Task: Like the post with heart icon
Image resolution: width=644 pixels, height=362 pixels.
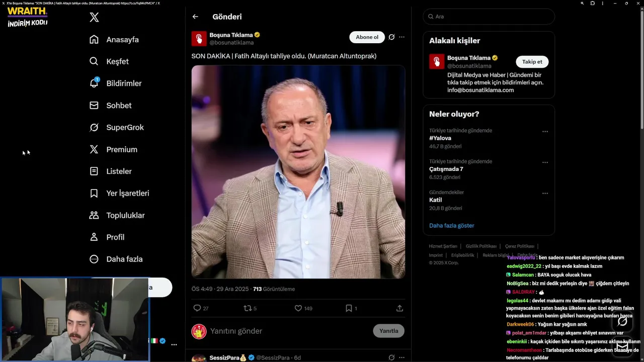Action: 298,308
